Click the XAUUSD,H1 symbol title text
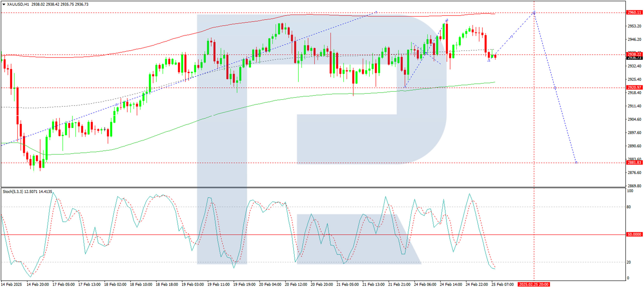Viewport: 644px width, 289px height. (x=18, y=4)
